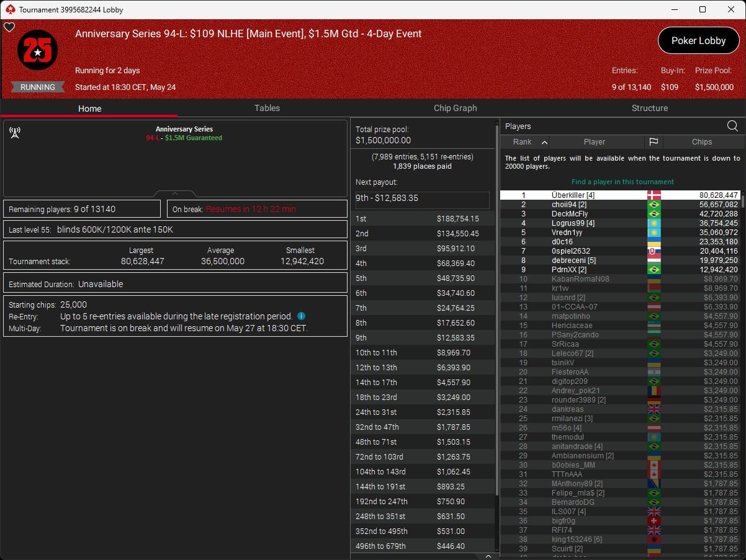746x560 pixels.
Task: Collapse the Anniversary Series banner panel
Action: pyautogui.click(x=175, y=193)
